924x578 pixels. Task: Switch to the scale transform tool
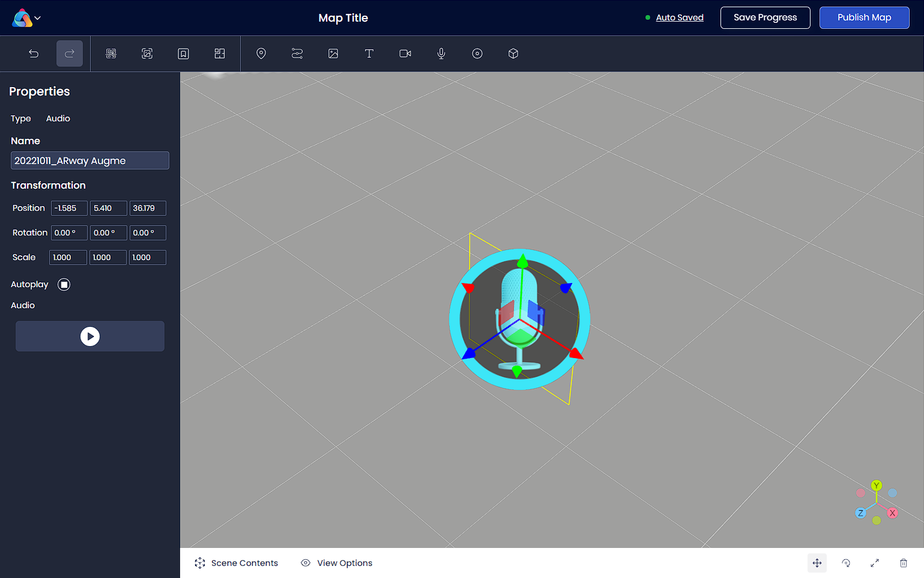tap(875, 563)
